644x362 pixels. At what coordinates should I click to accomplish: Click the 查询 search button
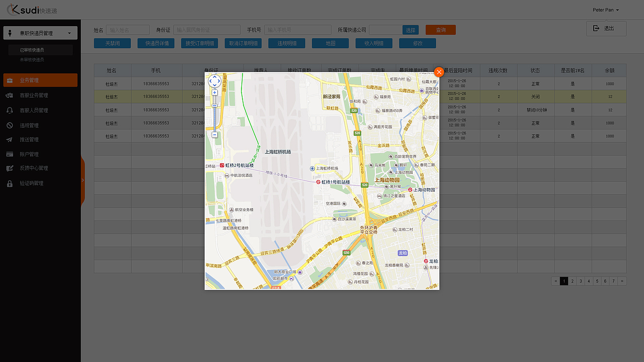click(441, 30)
